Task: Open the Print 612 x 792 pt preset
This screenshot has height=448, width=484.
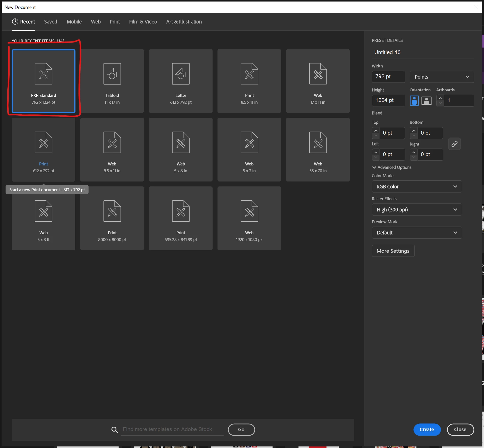Action: pyautogui.click(x=43, y=150)
